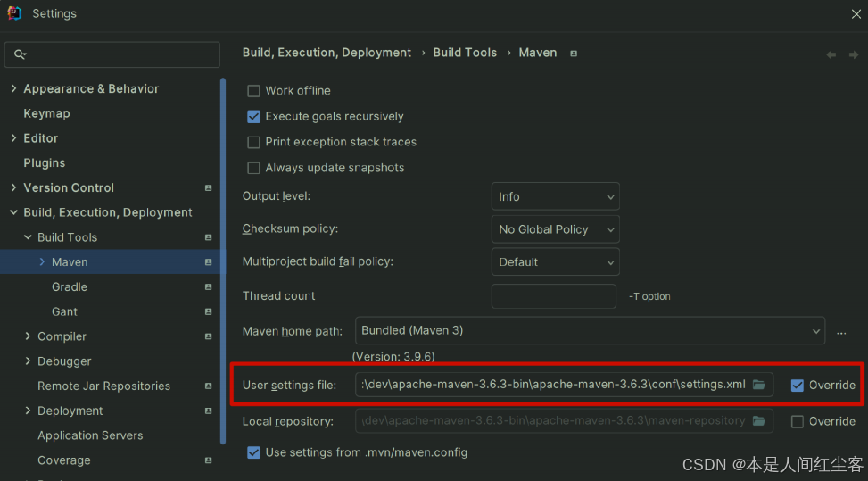Click into the settings search field
Screen dimensions: 868x481
tap(112, 54)
